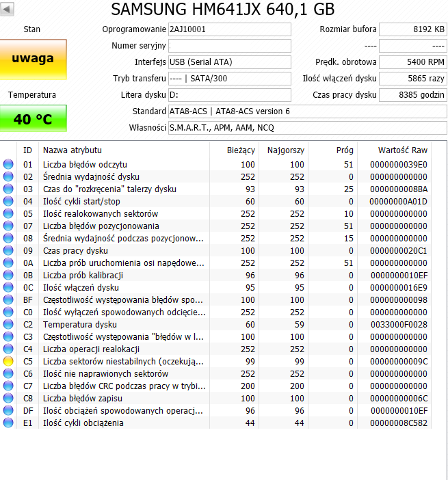Select row 'Ilość cykli start/stop'
Image resolution: width=448 pixels, height=480 pixels.
click(215, 201)
